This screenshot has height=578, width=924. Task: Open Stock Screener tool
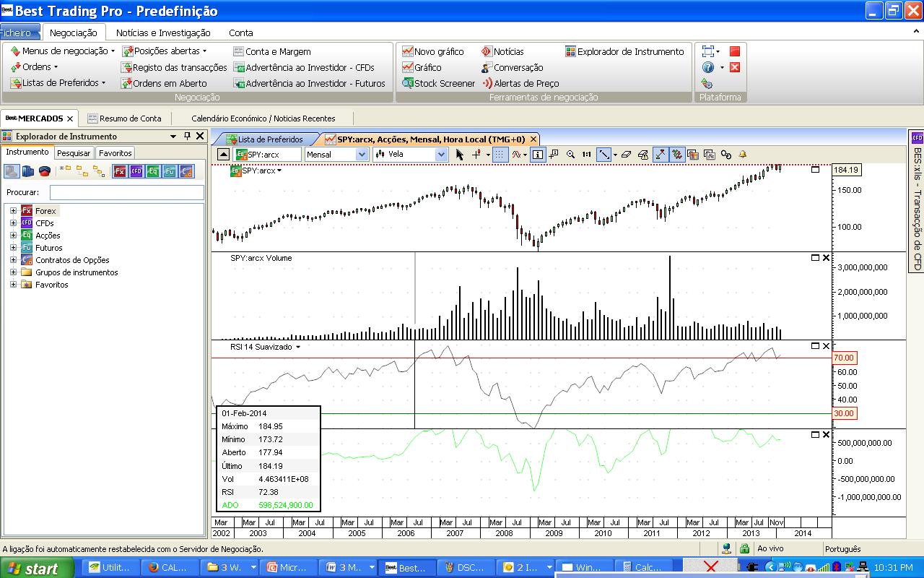pos(439,83)
